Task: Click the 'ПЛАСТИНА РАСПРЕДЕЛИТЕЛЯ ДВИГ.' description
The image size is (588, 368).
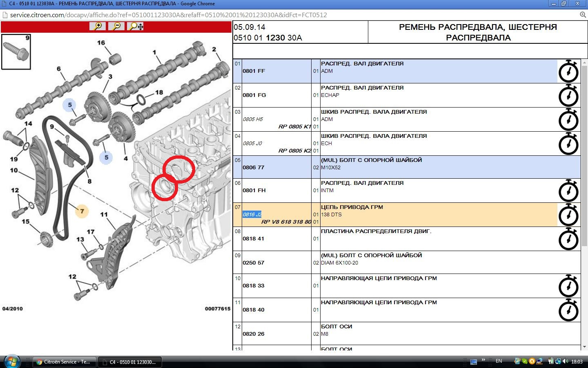Action: (376, 231)
